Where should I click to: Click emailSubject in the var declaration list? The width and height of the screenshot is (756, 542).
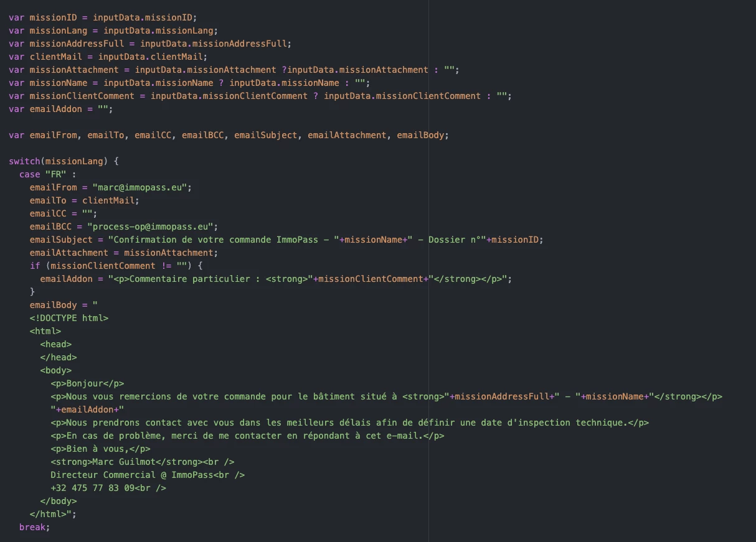pos(266,135)
